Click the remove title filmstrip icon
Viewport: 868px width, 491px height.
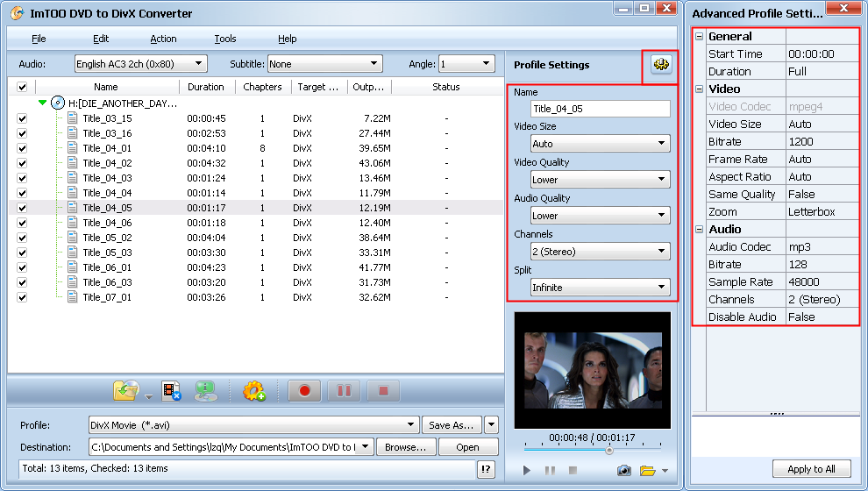tap(172, 391)
